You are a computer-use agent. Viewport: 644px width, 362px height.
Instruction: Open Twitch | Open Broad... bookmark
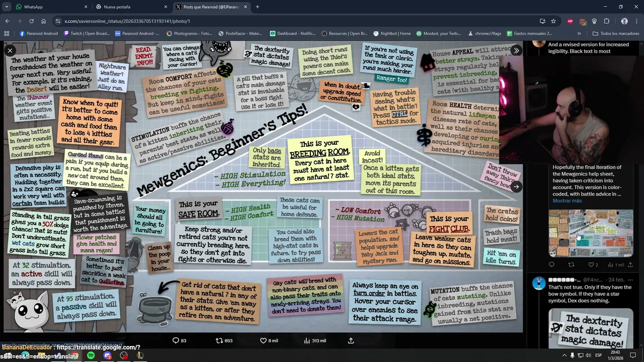click(87, 34)
